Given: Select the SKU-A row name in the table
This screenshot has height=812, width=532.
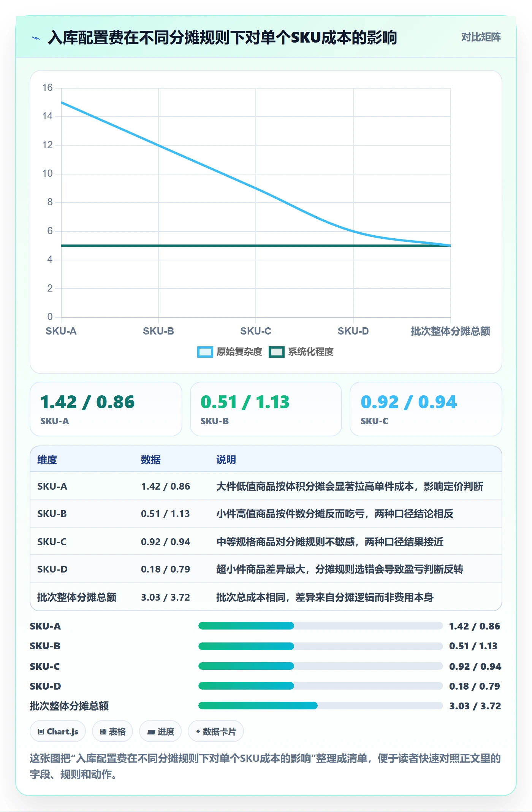Looking at the screenshot, I should point(52,486).
